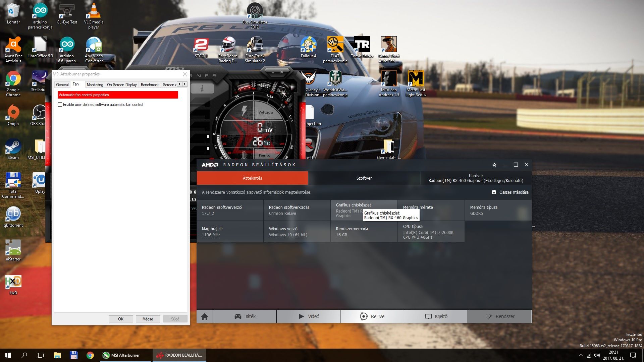
Task: Click the Radeon favorites star icon
Action: click(494, 165)
